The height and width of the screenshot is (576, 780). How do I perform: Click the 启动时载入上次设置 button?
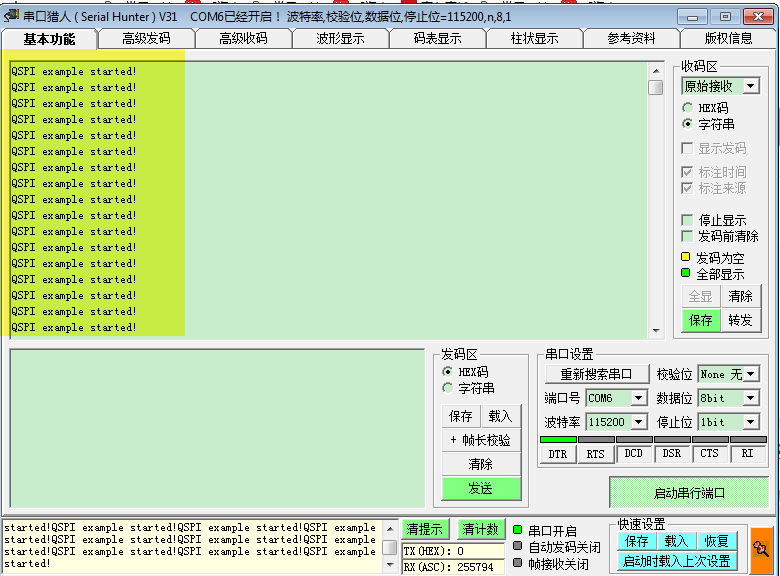[x=677, y=561]
